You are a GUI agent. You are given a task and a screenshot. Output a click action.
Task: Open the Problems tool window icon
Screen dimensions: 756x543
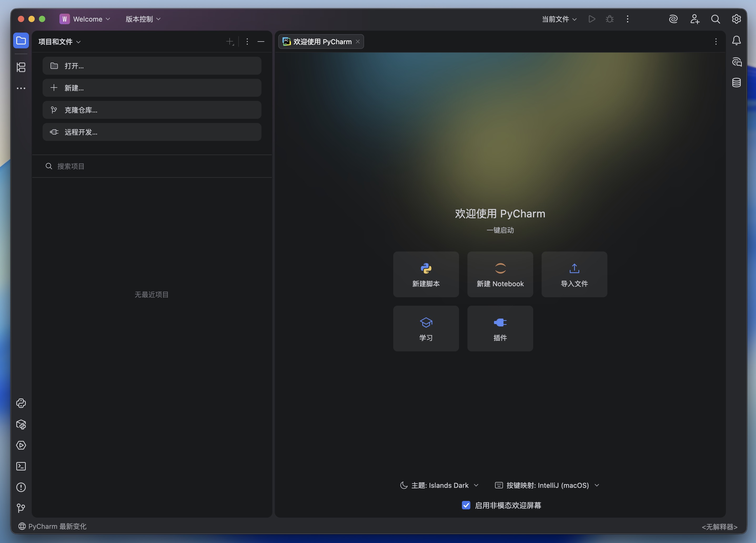[x=21, y=487]
